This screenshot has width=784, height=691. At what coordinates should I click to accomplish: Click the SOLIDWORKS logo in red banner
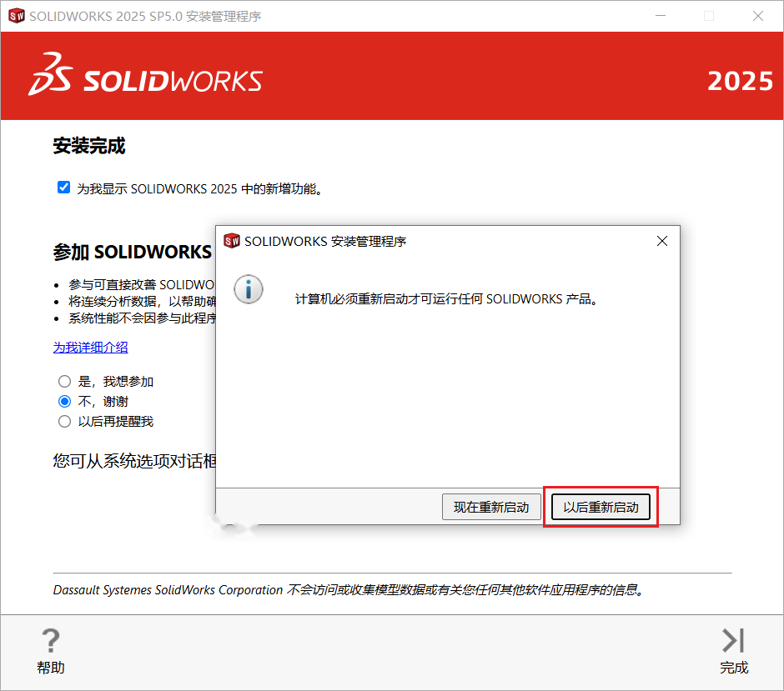pyautogui.click(x=145, y=74)
